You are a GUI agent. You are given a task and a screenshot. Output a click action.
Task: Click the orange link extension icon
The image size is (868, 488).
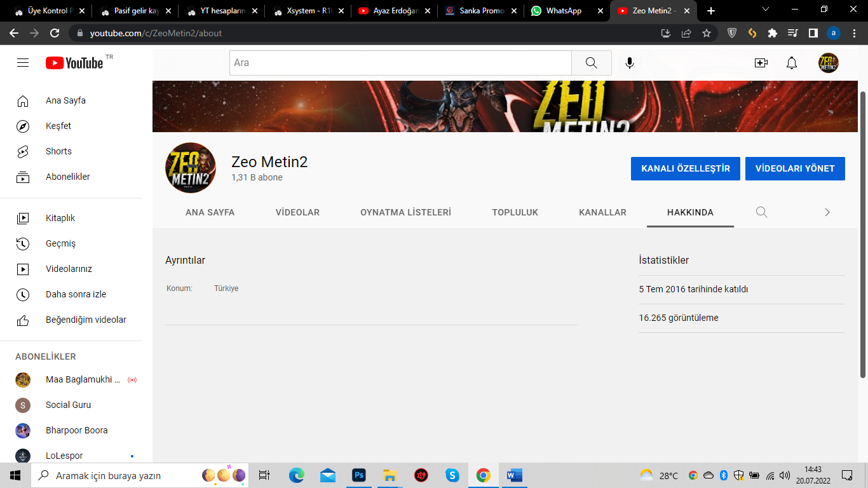pos(752,33)
